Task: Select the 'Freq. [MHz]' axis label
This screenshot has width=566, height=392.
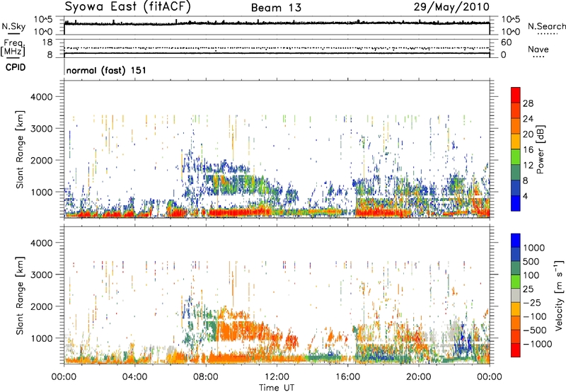Action: (x=13, y=48)
